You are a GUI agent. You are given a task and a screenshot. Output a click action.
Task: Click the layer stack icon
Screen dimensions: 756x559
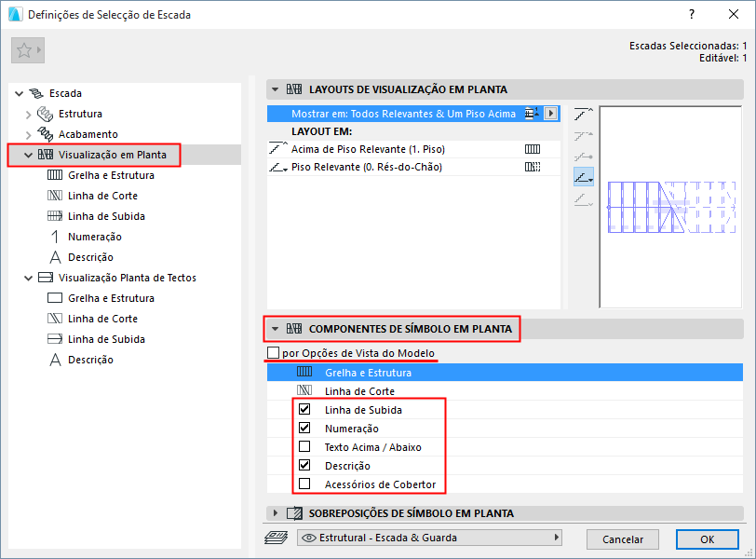(x=277, y=538)
